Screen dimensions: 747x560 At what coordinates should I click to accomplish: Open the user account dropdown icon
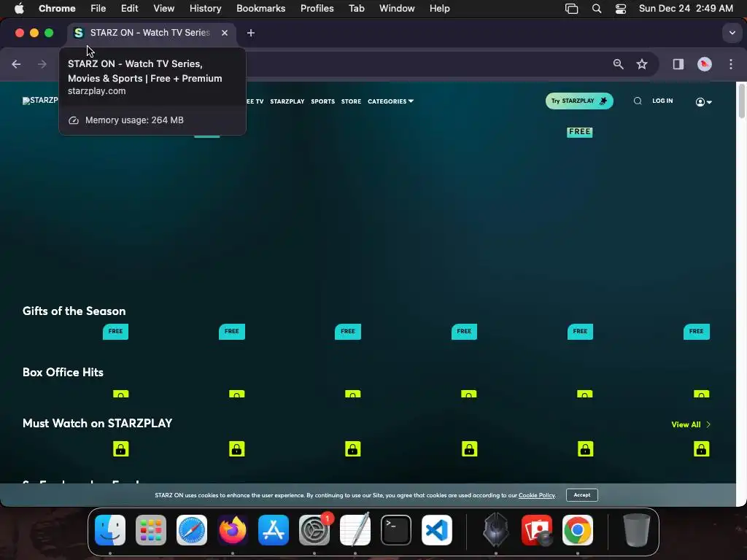[x=704, y=102]
